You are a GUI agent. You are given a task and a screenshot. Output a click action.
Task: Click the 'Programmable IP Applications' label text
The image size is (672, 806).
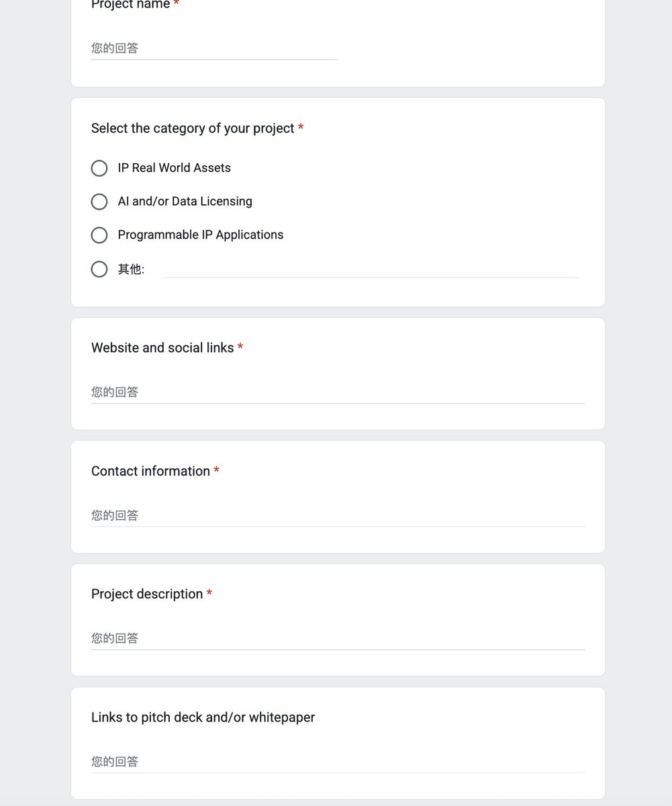(201, 235)
